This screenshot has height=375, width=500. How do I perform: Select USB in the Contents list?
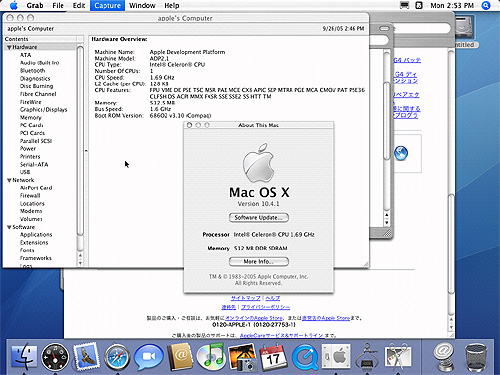[25, 172]
